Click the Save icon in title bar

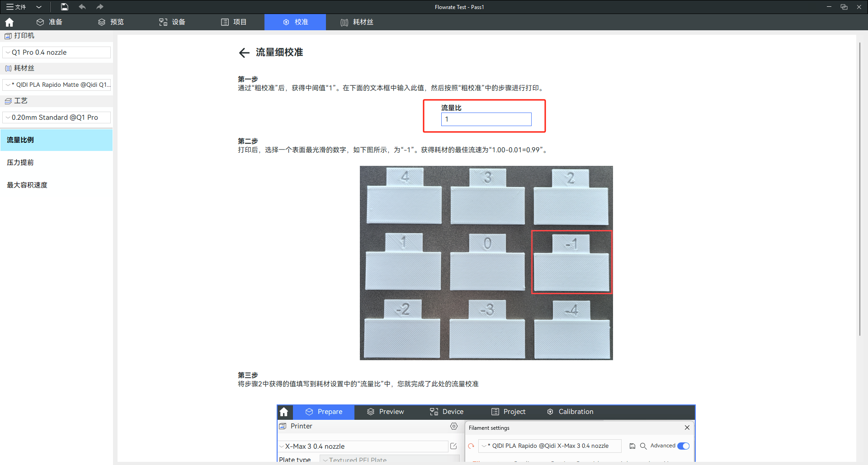(65, 7)
